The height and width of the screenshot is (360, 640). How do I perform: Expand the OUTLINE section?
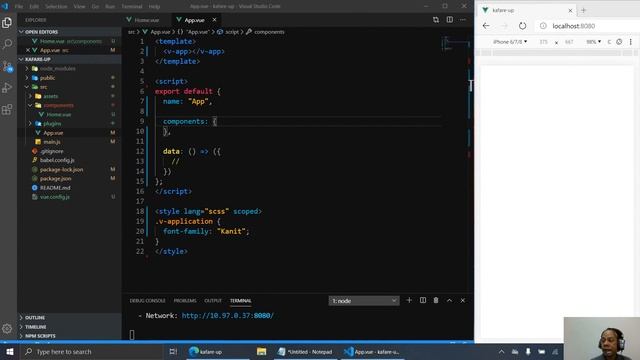tap(35, 318)
